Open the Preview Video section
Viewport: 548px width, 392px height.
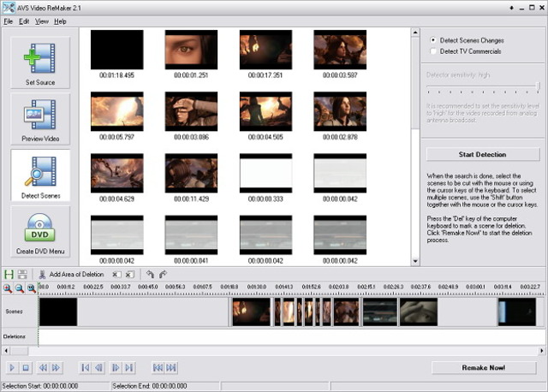point(40,119)
